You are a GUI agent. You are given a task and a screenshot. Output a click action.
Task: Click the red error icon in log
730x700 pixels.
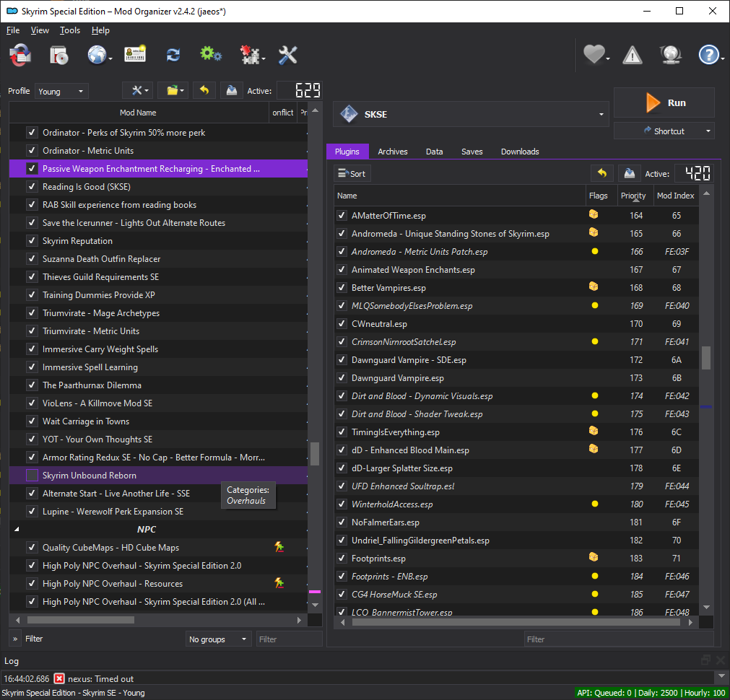pyautogui.click(x=59, y=678)
